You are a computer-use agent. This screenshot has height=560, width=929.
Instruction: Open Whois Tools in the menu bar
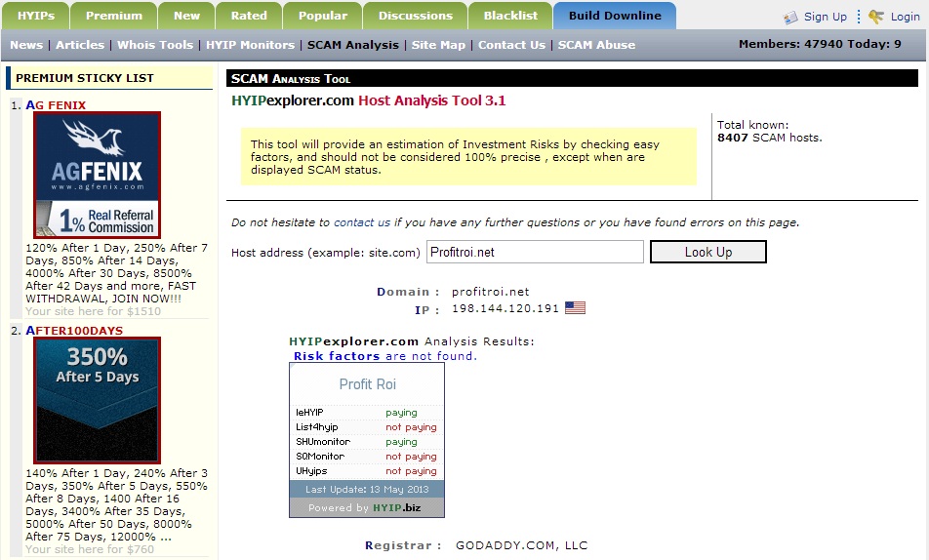coord(156,45)
